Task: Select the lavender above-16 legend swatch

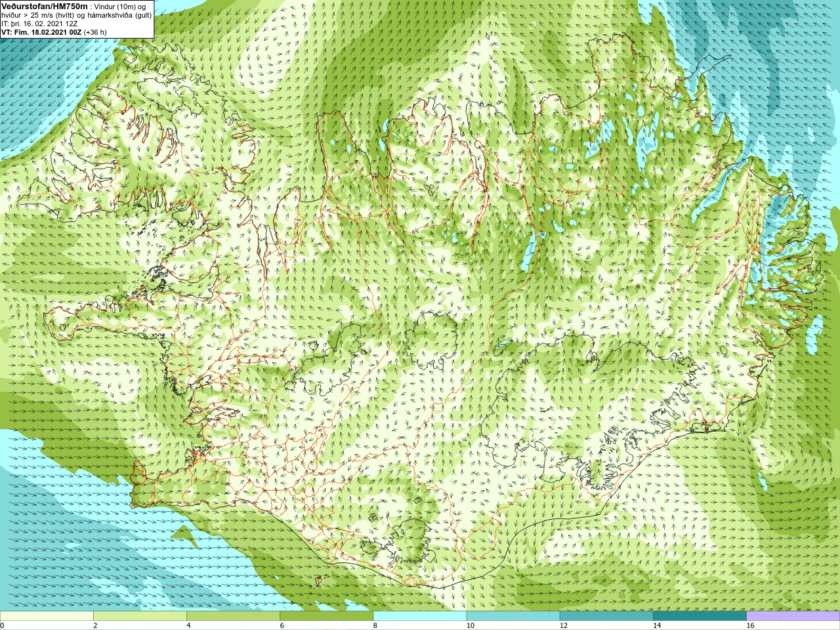Action: click(x=793, y=616)
